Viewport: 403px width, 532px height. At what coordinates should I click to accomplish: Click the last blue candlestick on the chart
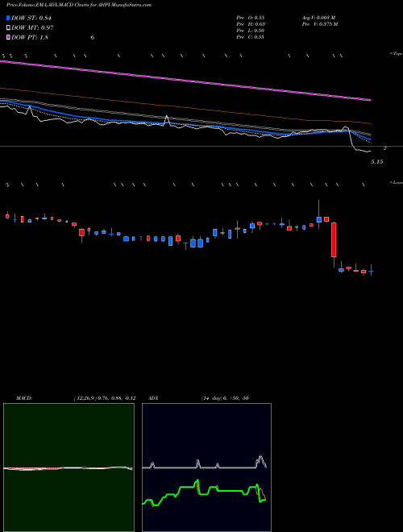[x=371, y=271]
